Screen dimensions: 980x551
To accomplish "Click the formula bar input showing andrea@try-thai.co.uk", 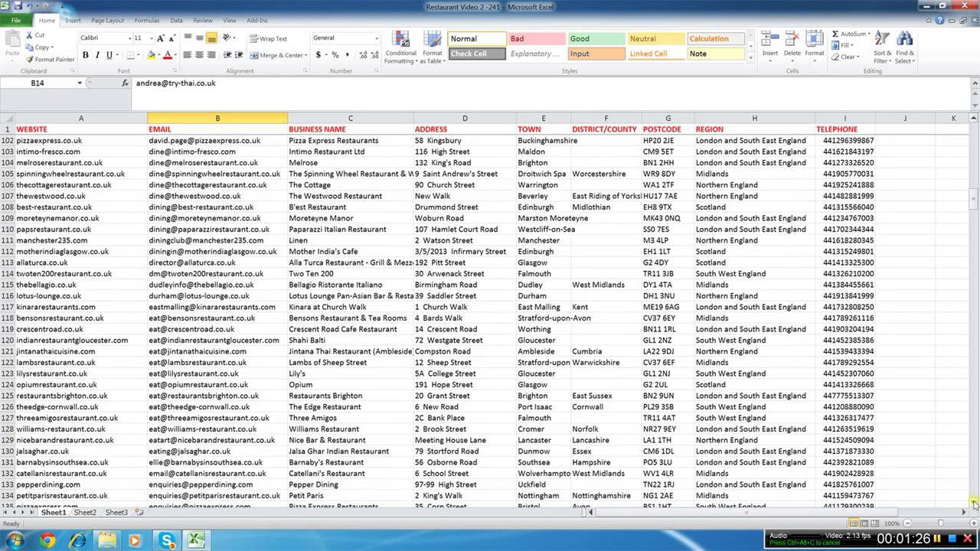I will tap(551, 83).
